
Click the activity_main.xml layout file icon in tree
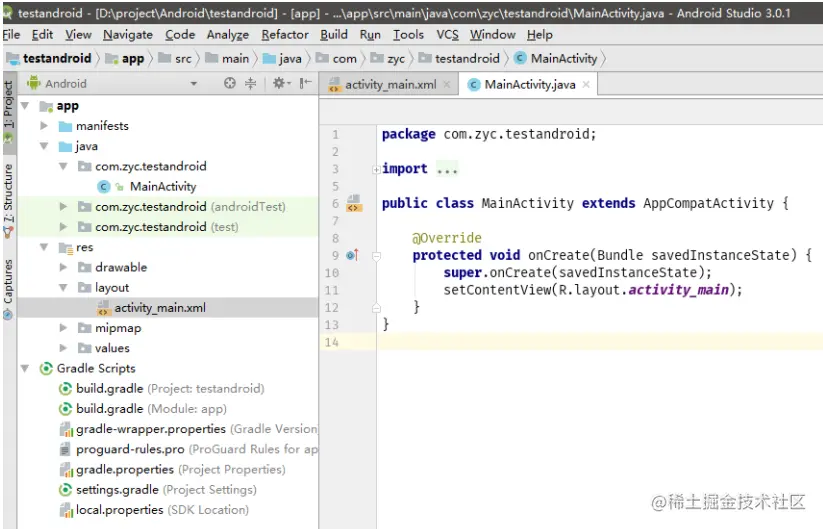point(103,308)
